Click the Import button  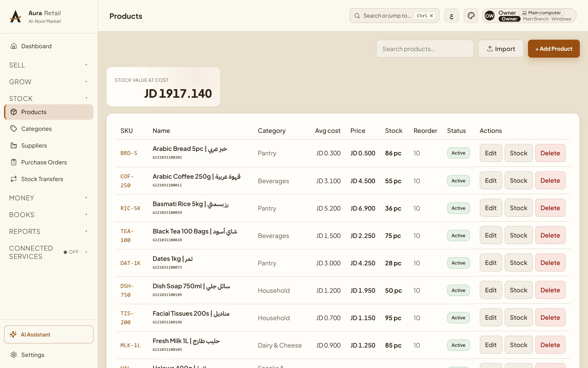501,49
